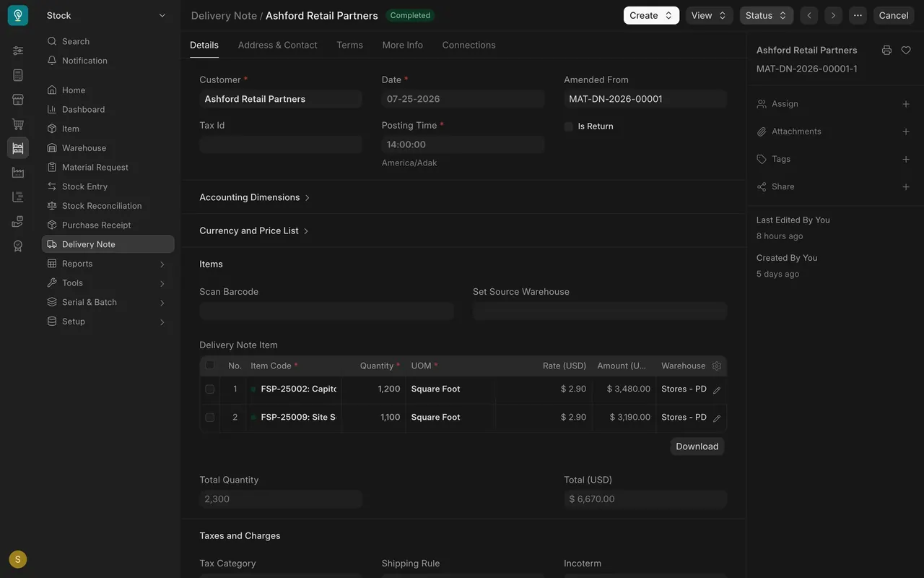Viewport: 924px width, 578px height.
Task: Open the Status dropdown
Action: [x=766, y=15]
